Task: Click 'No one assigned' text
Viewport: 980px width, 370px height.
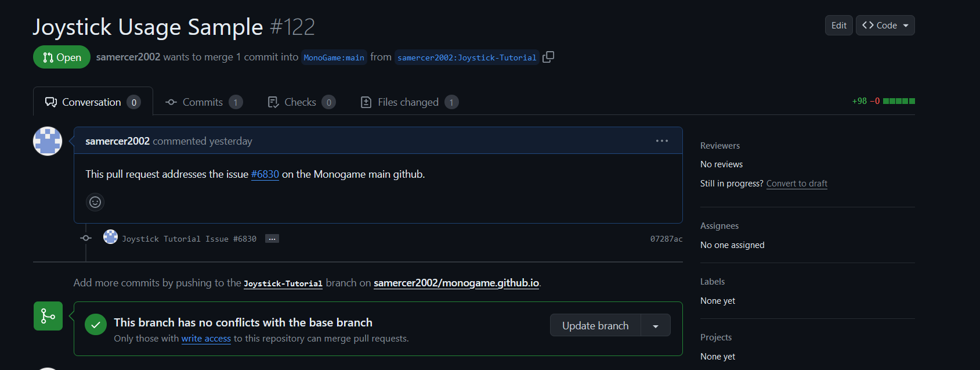Action: click(732, 245)
